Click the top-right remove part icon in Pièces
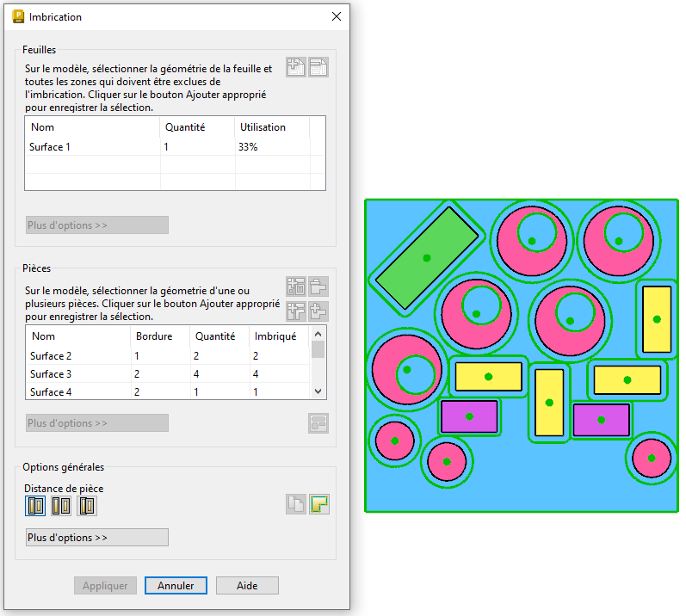The width and height of the screenshot is (686, 616). (319, 287)
